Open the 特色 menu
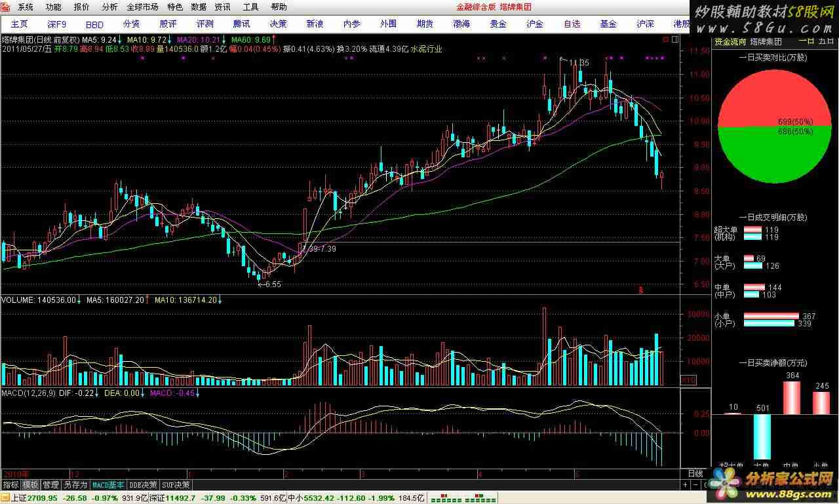This screenshot has width=839, height=504. click(x=175, y=7)
